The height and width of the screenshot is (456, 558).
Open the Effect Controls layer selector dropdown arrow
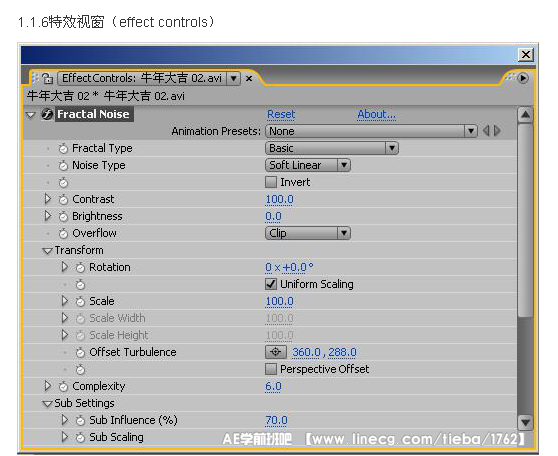pos(233,78)
